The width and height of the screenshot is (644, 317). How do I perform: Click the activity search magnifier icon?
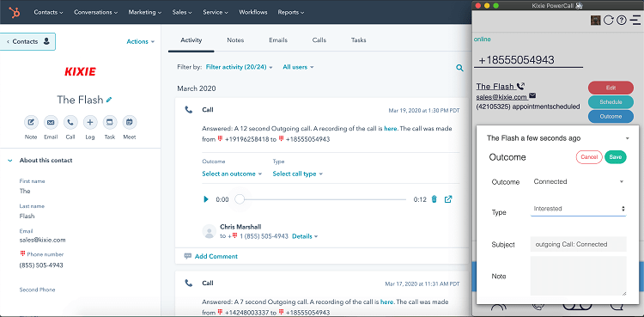point(459,68)
